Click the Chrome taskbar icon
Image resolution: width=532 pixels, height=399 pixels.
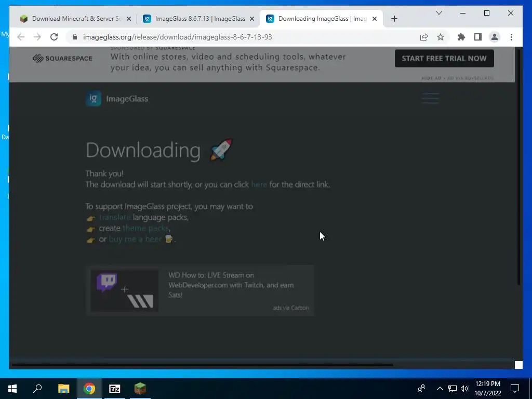(x=89, y=389)
